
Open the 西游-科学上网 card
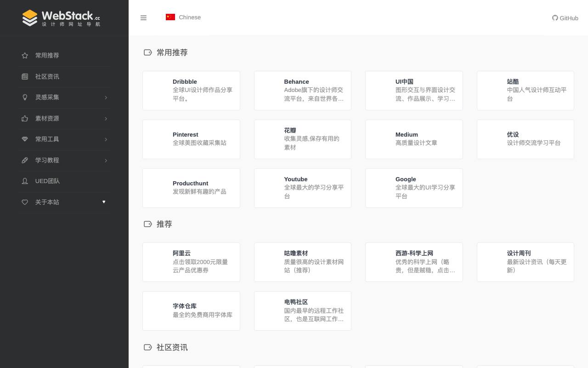414,262
